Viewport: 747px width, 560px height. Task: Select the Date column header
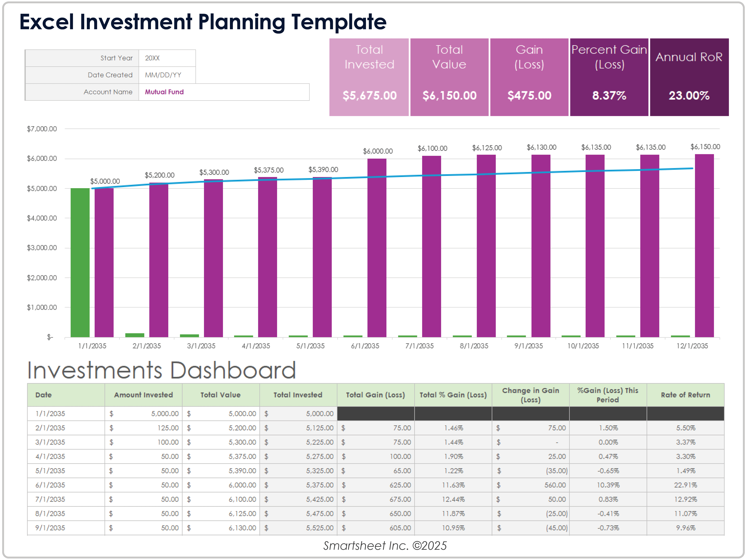(x=44, y=395)
